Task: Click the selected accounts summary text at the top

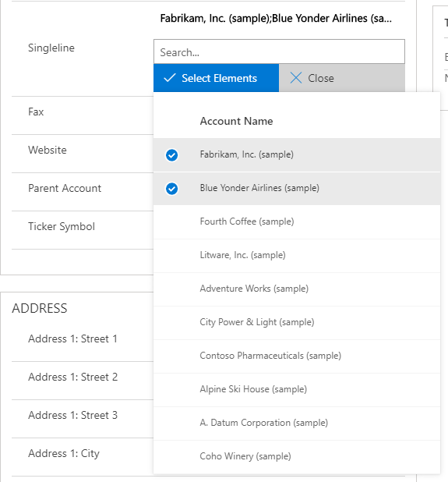Action: pos(276,19)
